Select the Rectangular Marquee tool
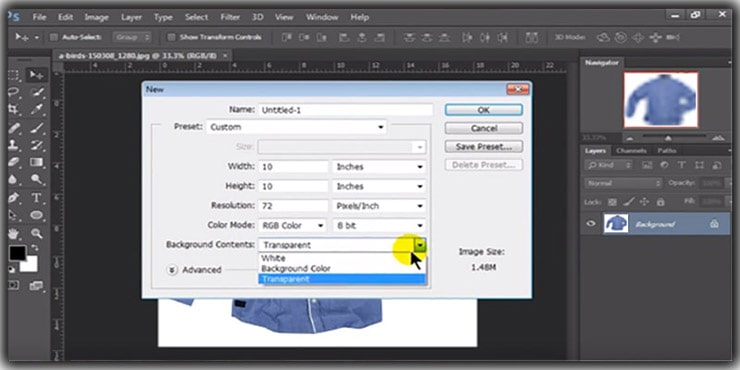This screenshot has width=740, height=370. (13, 75)
